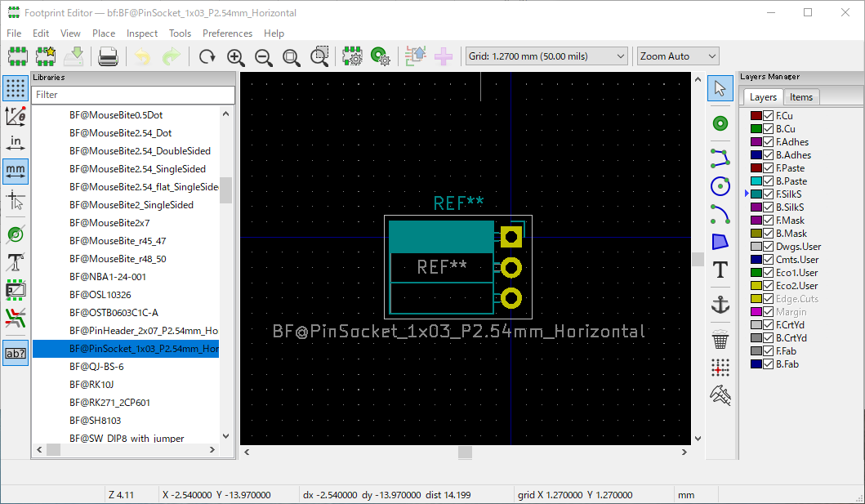Viewport: 865px width, 504px height.
Task: Open the Preferences menu
Action: [x=227, y=33]
